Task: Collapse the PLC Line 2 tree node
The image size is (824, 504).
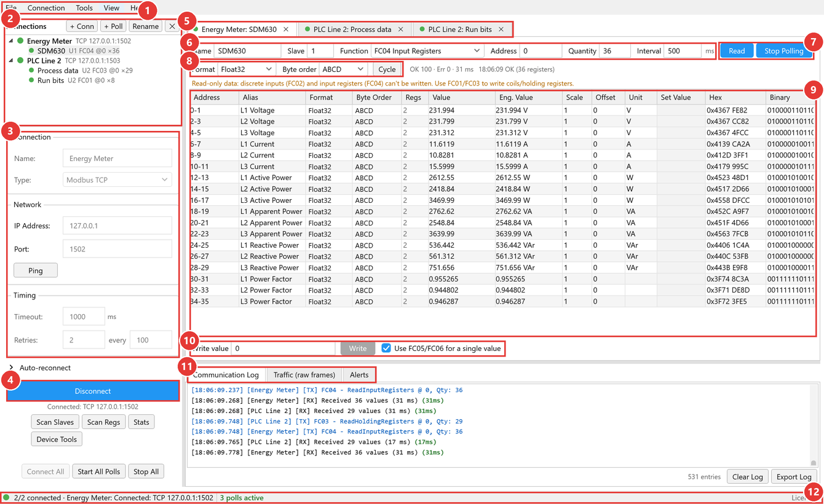Action: (11, 61)
